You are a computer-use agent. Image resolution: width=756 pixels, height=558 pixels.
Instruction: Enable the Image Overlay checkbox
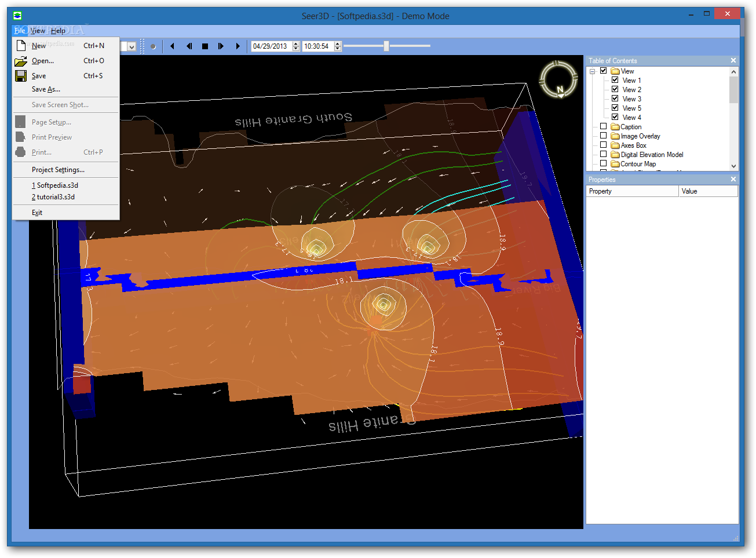point(603,136)
